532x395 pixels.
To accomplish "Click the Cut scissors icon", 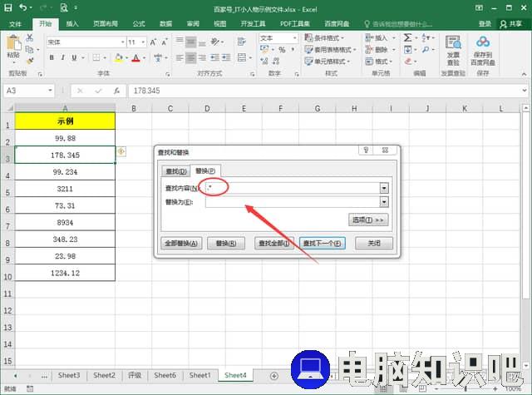I will pyautogui.click(x=30, y=37).
